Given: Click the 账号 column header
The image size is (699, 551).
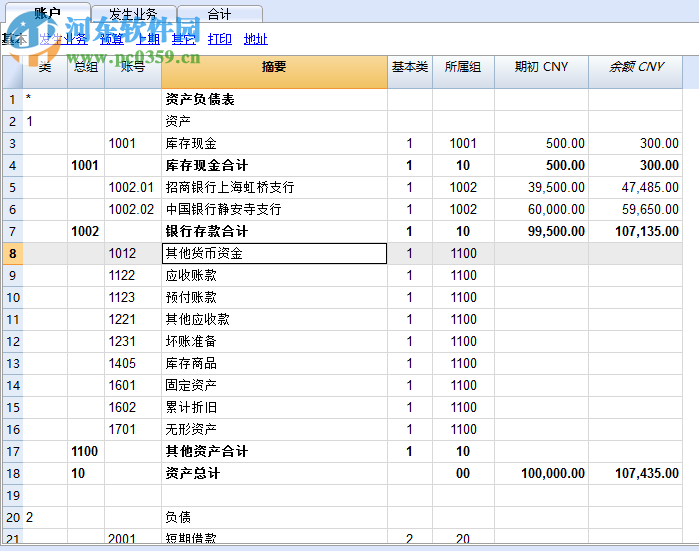Looking at the screenshot, I should [133, 72].
